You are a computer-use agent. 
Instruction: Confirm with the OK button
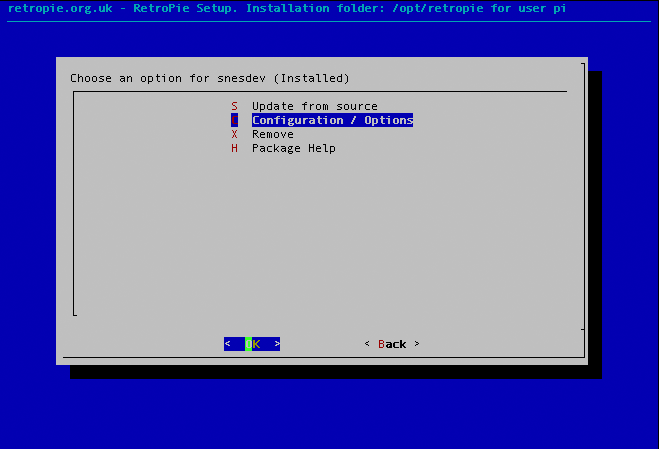pyautogui.click(x=252, y=344)
